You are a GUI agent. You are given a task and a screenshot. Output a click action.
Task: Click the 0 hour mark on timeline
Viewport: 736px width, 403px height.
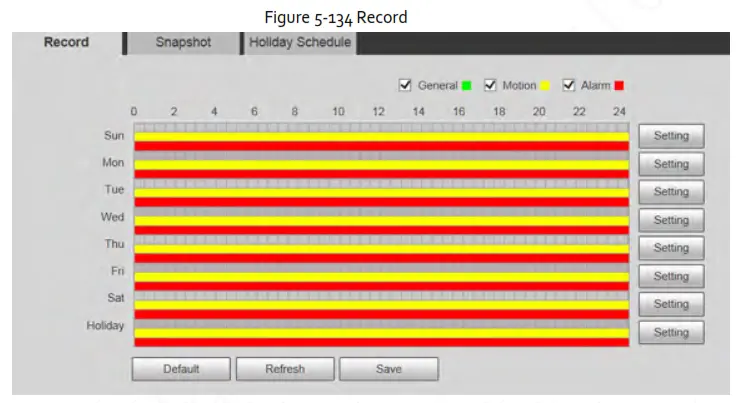coord(134,112)
